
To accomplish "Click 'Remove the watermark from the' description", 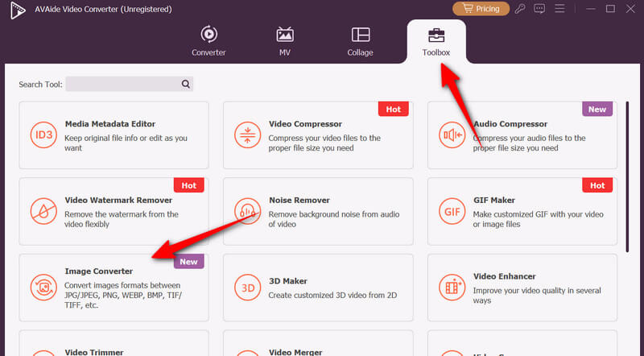I will click(x=122, y=219).
